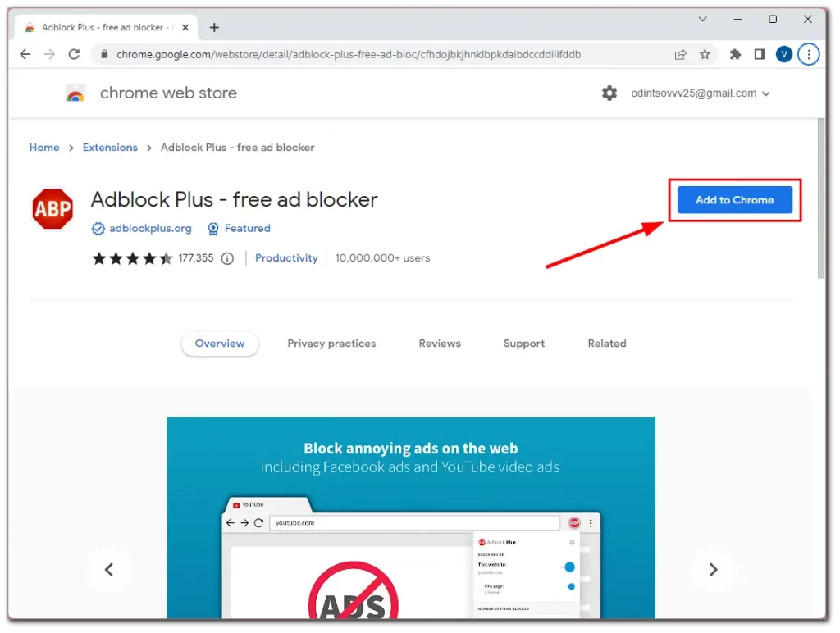840x633 pixels.
Task: Share this page via the share icon
Action: tap(680, 54)
